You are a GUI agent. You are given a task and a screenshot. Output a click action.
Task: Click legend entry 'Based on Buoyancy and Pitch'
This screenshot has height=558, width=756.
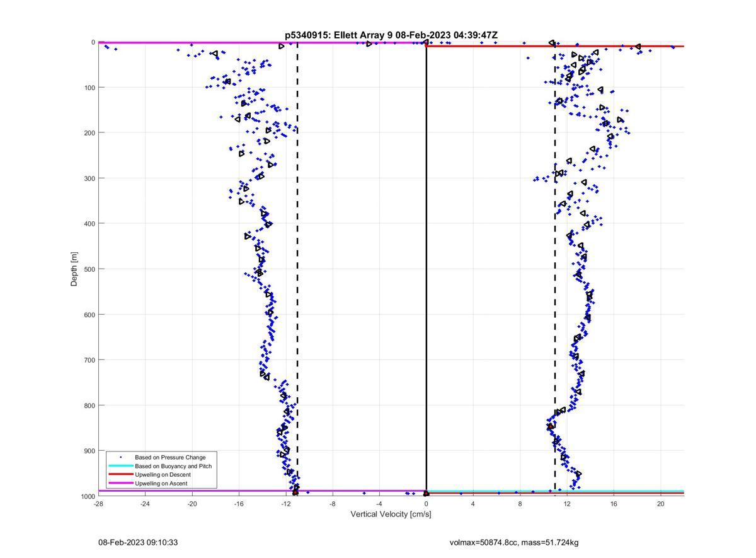coord(173,466)
